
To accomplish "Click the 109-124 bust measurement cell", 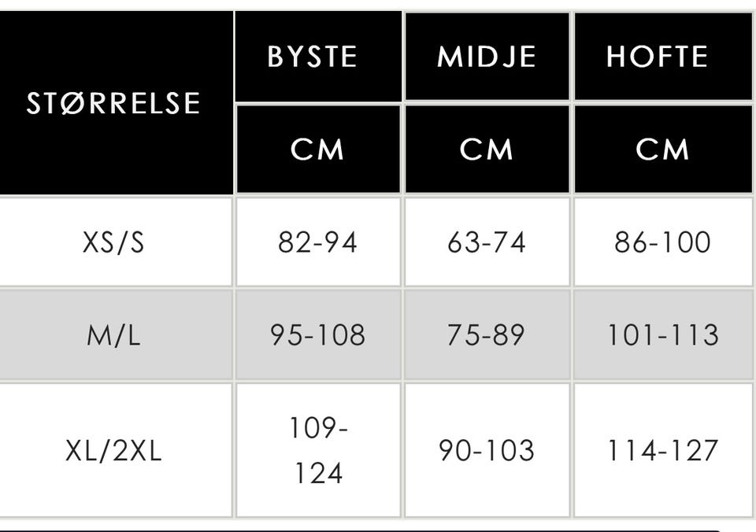I will 317,451.
